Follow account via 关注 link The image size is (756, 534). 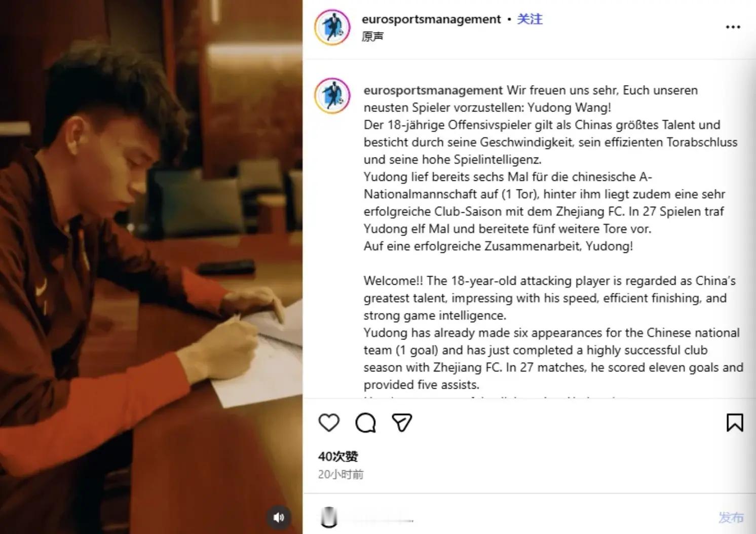click(530, 19)
